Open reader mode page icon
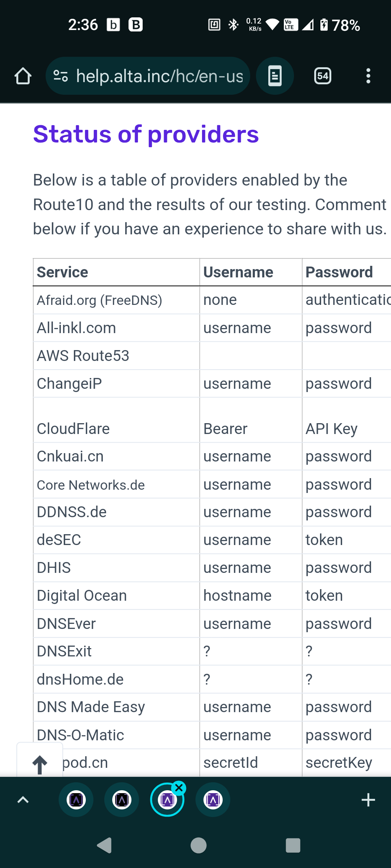 pos(275,76)
